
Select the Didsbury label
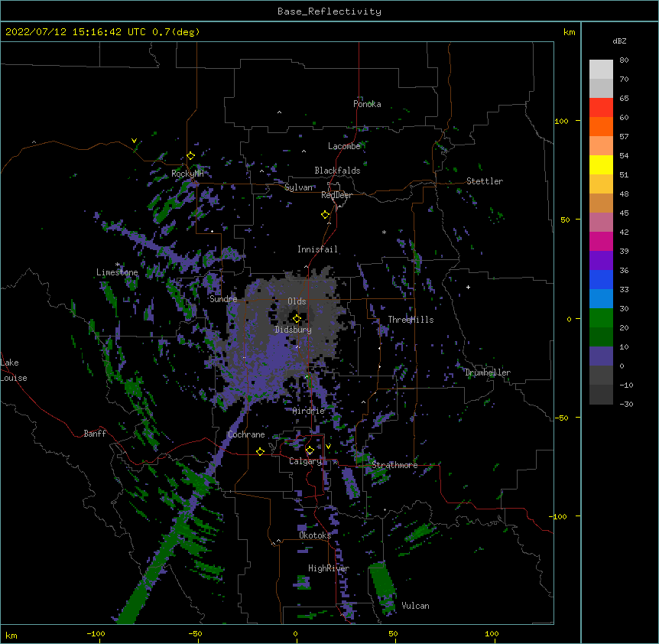tap(294, 330)
